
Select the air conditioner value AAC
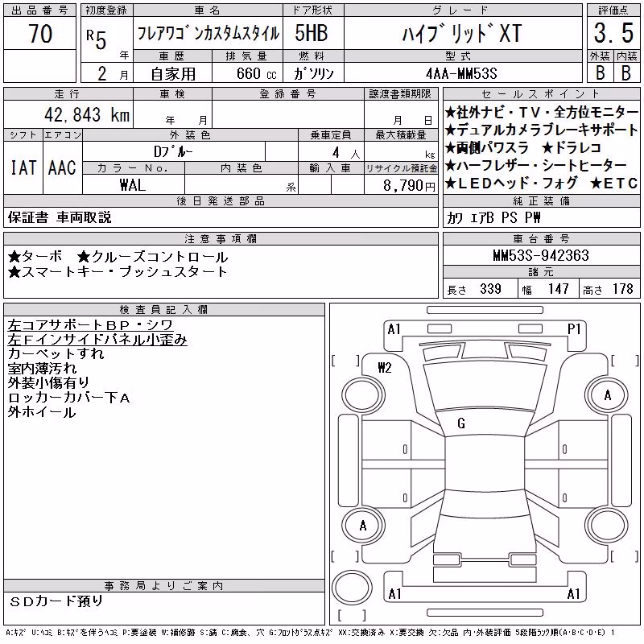pyautogui.click(x=62, y=167)
